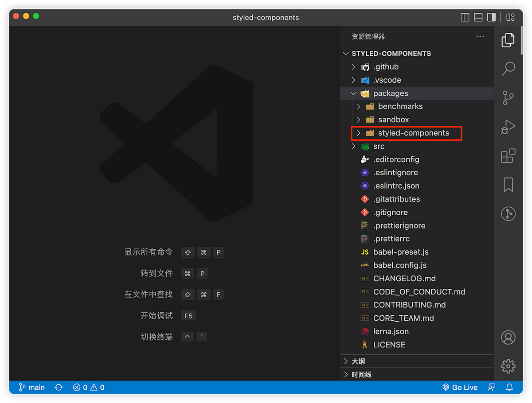Open the Source Control view
The height and width of the screenshot is (403, 532).
point(508,97)
